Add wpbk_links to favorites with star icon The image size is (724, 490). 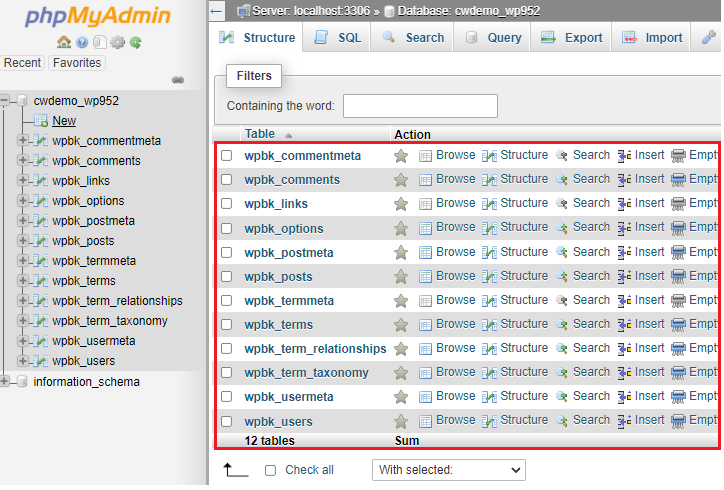pos(401,204)
